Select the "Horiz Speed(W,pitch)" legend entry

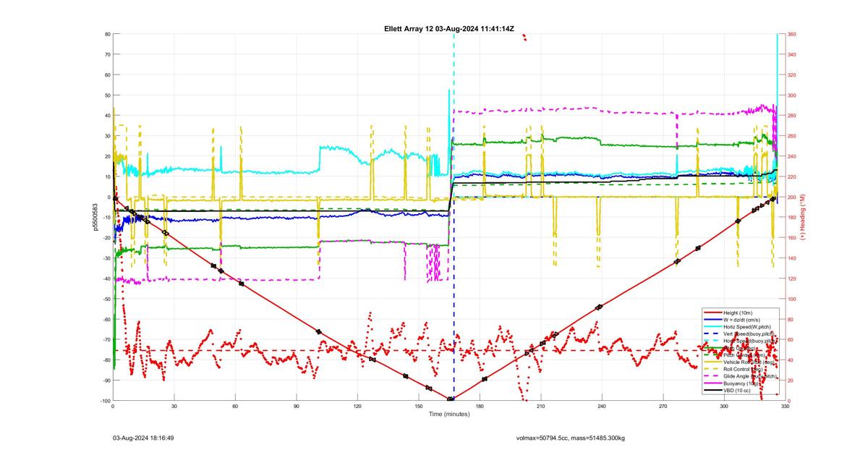[747, 326]
